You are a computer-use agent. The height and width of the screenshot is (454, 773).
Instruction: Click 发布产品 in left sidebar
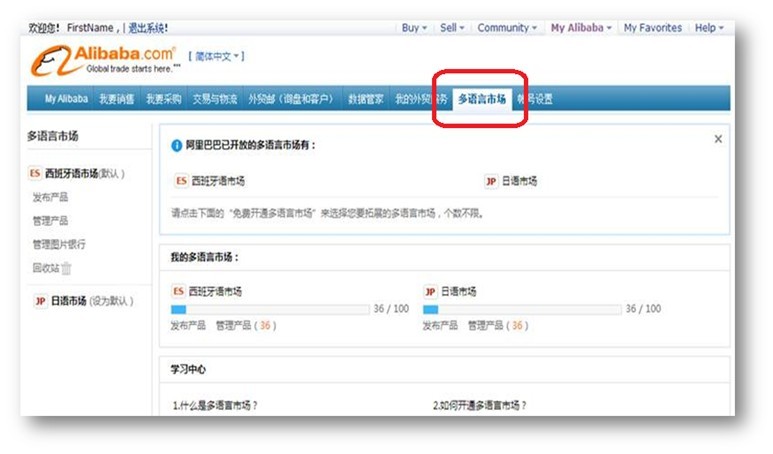pyautogui.click(x=50, y=197)
